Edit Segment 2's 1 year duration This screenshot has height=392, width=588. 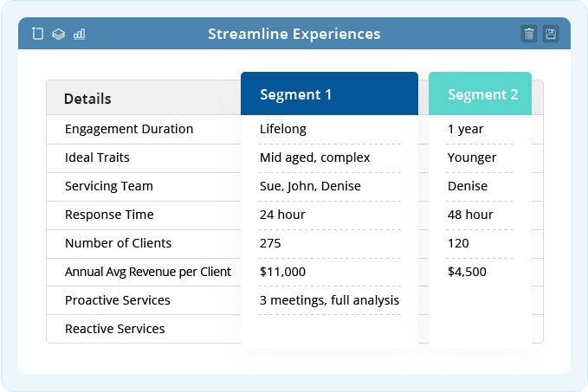480,129
